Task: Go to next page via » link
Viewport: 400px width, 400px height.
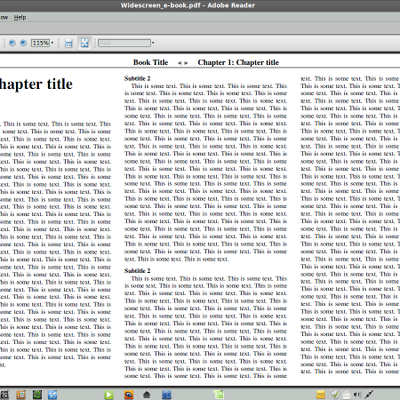Action: (x=186, y=63)
